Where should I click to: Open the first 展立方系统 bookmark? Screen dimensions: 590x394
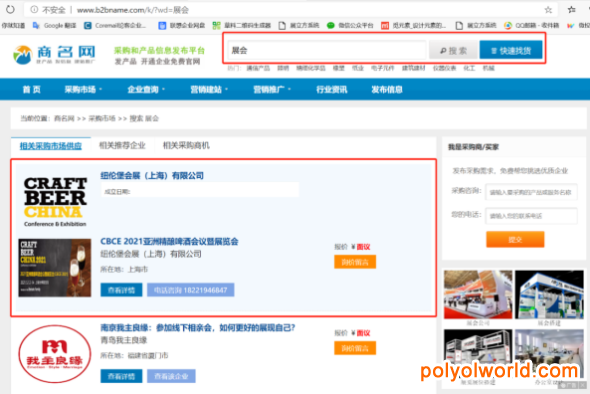click(299, 26)
